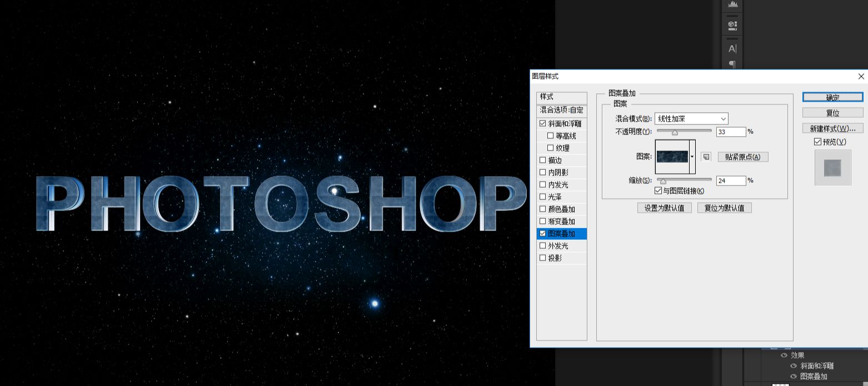Screen dimensions: 868x386
Task: Uncheck the 图案叠加 checkbox
Action: tap(543, 234)
